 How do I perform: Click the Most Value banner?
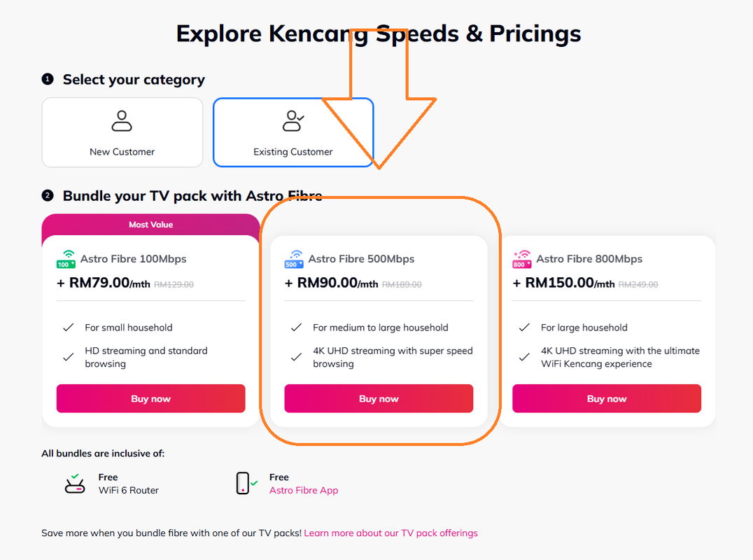point(150,225)
